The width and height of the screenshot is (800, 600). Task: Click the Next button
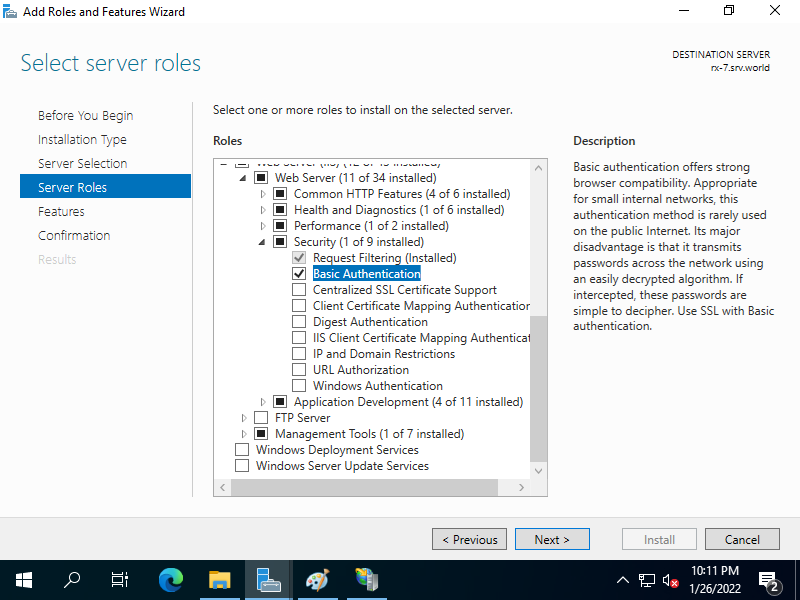[x=552, y=539]
